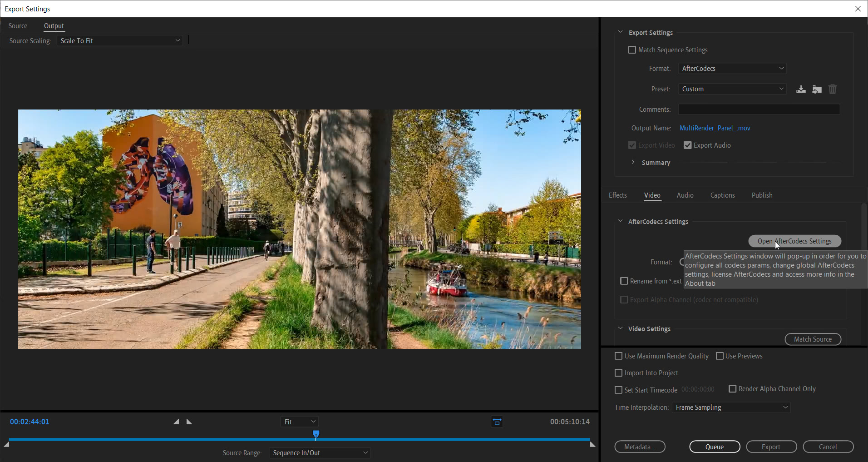Click the Open AfterCodecs Settings button
The height and width of the screenshot is (462, 868).
tap(794, 241)
